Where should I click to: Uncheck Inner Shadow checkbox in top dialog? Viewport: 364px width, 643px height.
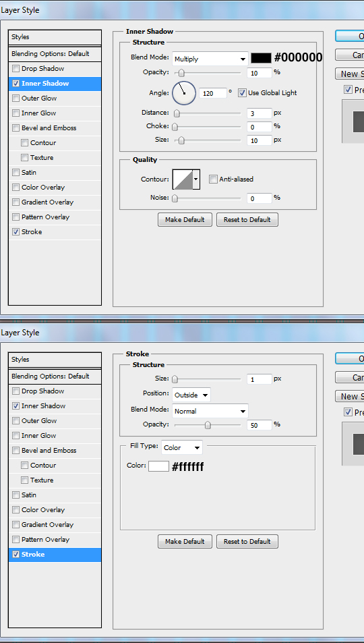pos(16,83)
